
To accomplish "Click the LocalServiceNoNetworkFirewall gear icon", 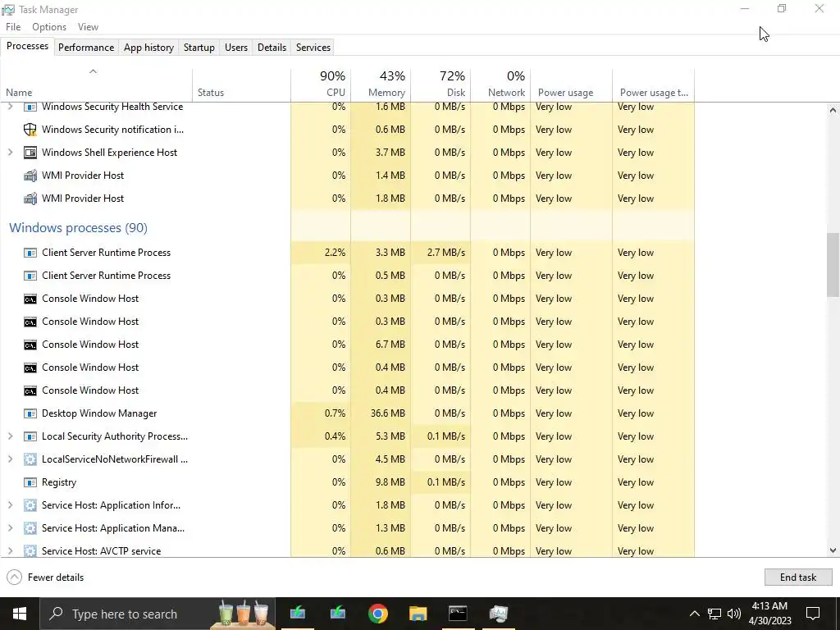I will [30, 459].
